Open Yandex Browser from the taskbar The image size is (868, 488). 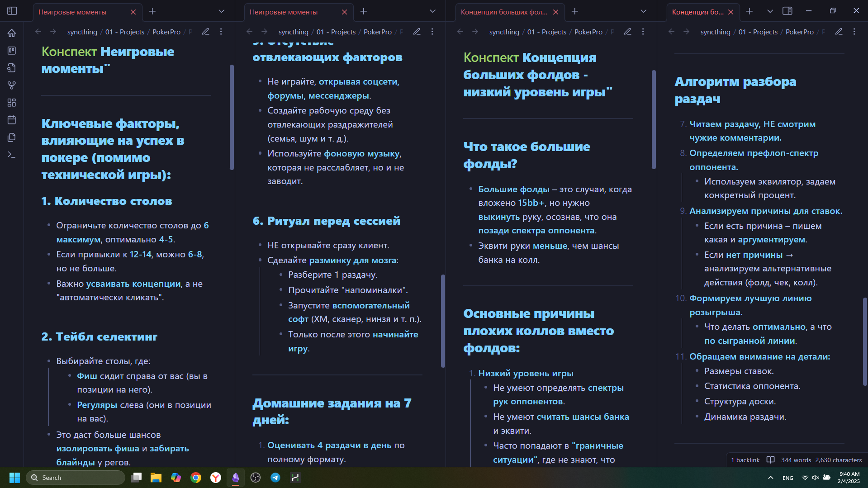[x=216, y=478]
